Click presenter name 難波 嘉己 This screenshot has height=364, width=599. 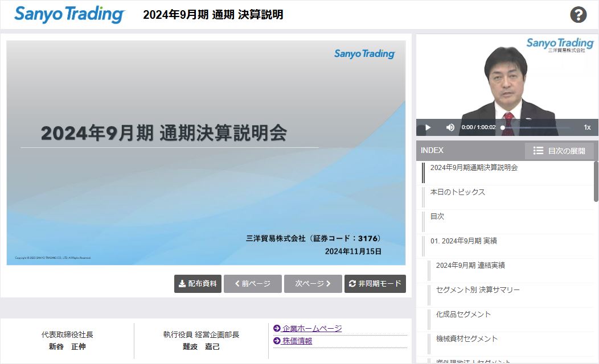(x=201, y=346)
